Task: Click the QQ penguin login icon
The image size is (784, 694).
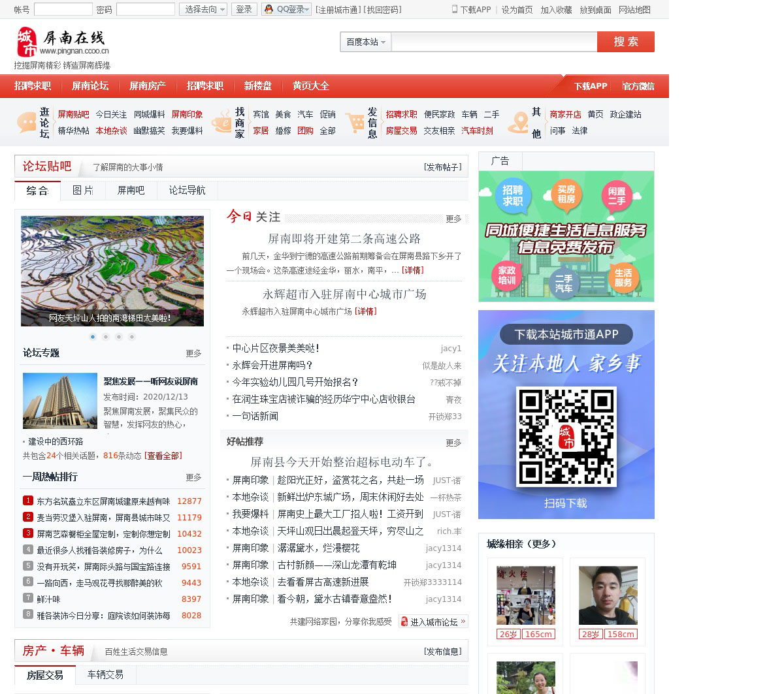Action: (x=269, y=9)
